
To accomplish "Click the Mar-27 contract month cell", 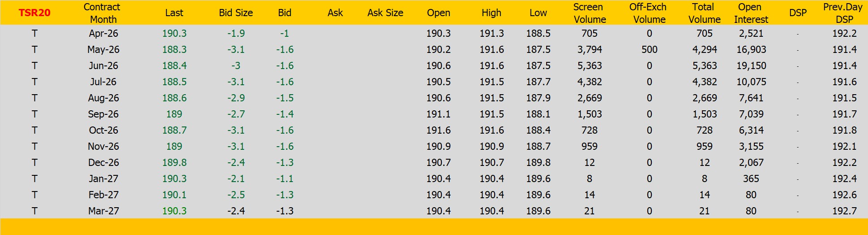I will point(103,211).
